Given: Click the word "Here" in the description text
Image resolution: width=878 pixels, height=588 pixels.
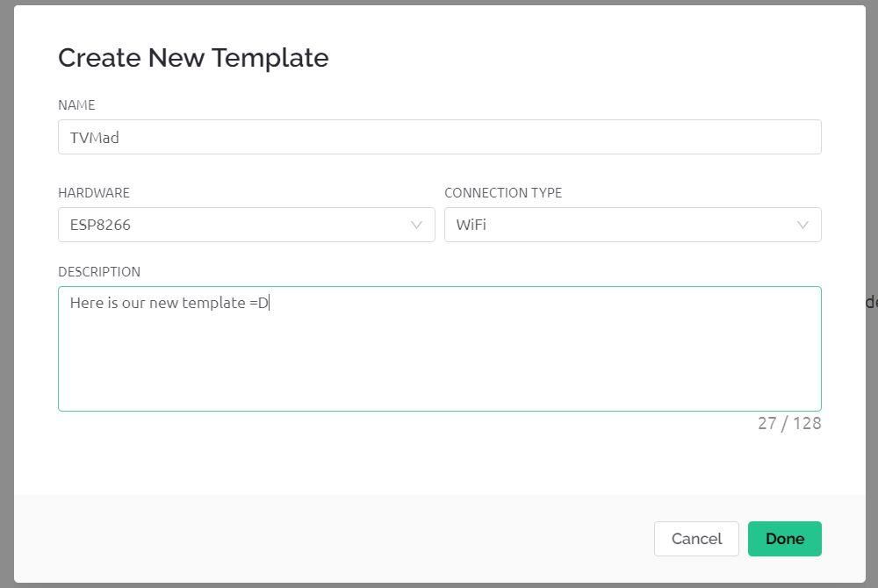Looking at the screenshot, I should (x=87, y=303).
